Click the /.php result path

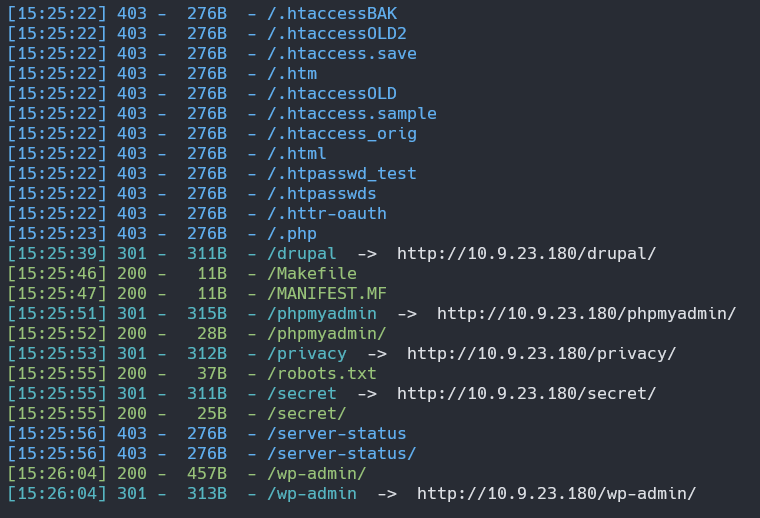click(x=291, y=233)
